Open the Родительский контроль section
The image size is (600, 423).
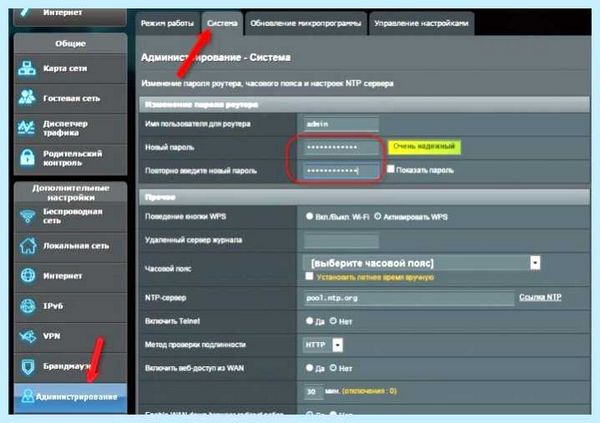(70, 159)
